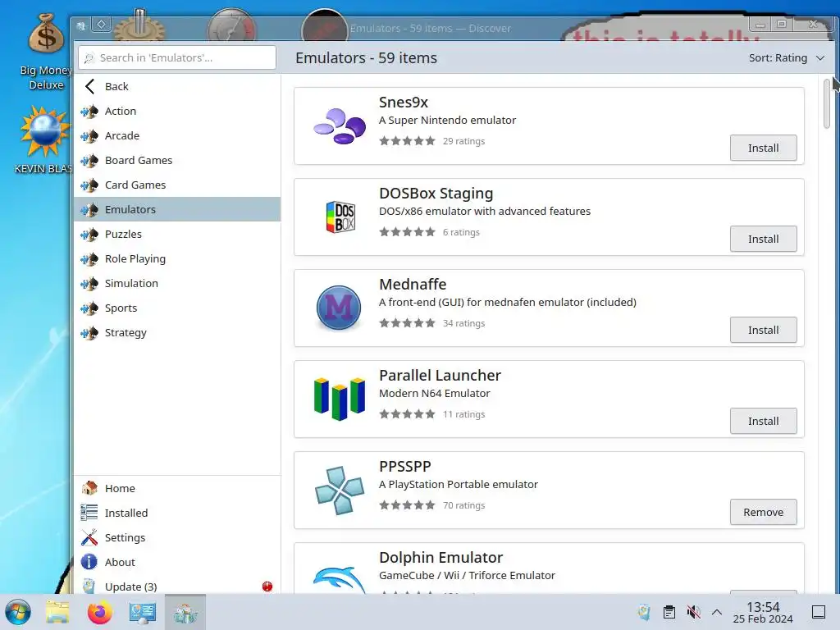This screenshot has width=840, height=630.
Task: Select the Puzzles category
Action: 177,234
